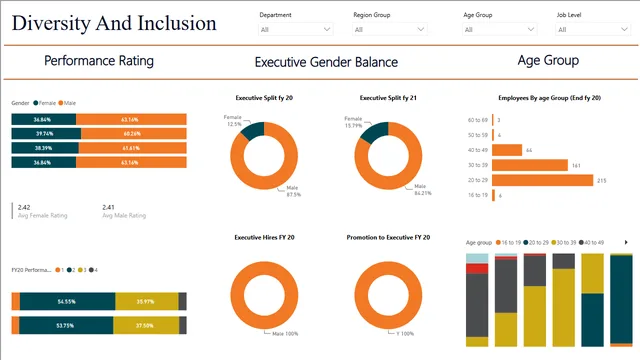Click the Age Group section heading
Image resolution: width=640 pixels, height=360 pixels.
tap(548, 60)
